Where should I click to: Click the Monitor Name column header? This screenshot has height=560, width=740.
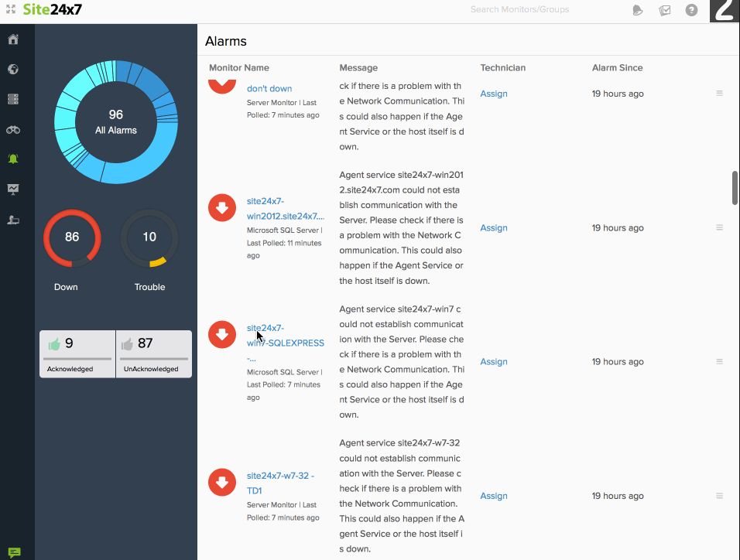pyautogui.click(x=239, y=67)
